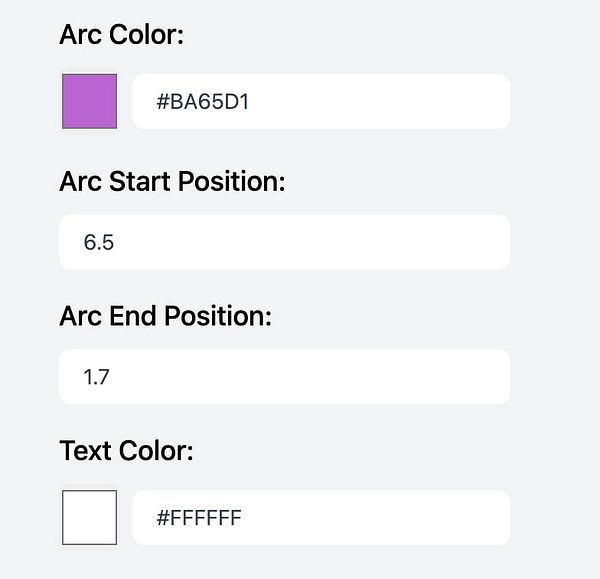Click the 1.7 value in Arc End
This screenshot has height=579, width=600.
tap(97, 378)
